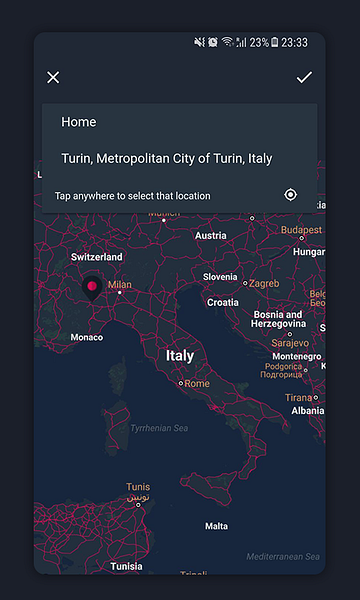Select Budapest on the map

point(301,230)
